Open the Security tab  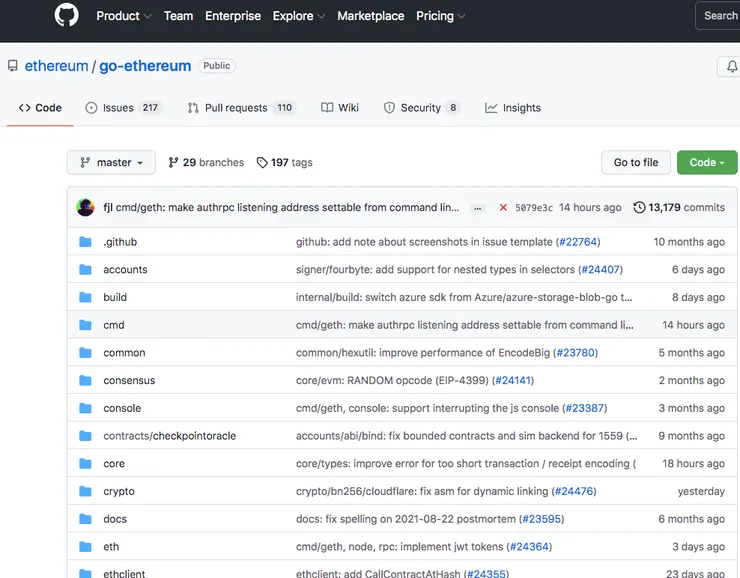pyautogui.click(x=421, y=108)
